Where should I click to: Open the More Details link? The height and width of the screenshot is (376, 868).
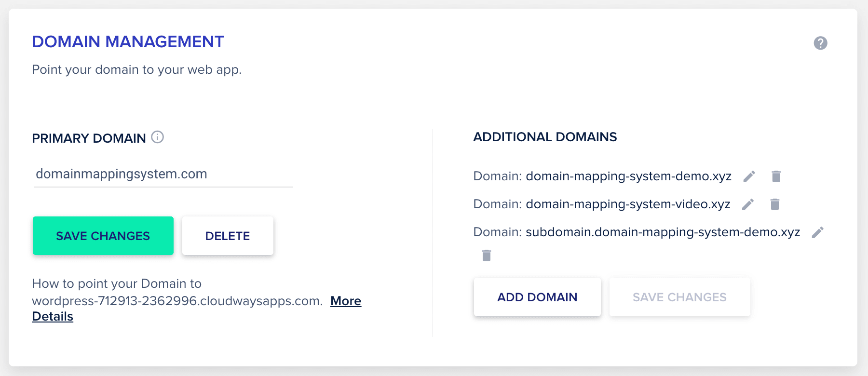coord(346,301)
